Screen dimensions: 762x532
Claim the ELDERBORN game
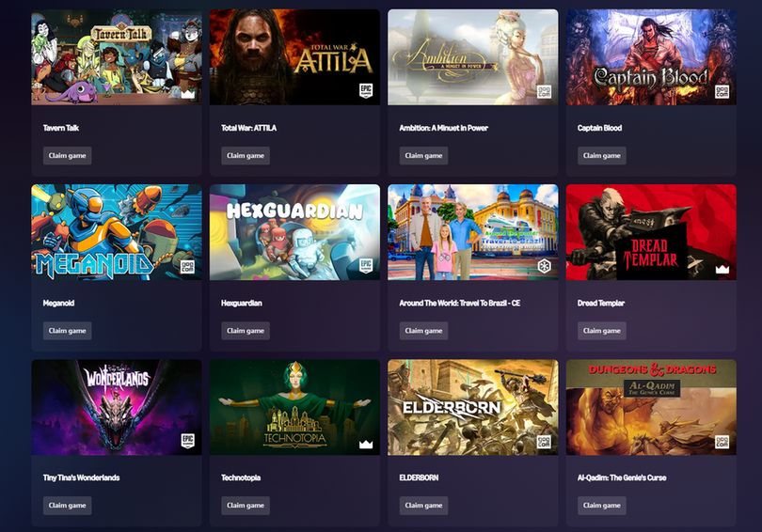pos(423,506)
